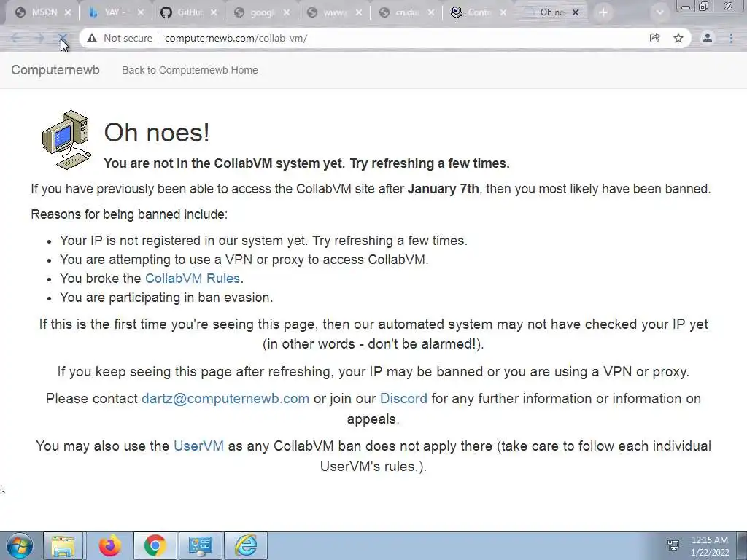The width and height of the screenshot is (747, 560).
Task: Open the UserVM link
Action: click(x=198, y=446)
